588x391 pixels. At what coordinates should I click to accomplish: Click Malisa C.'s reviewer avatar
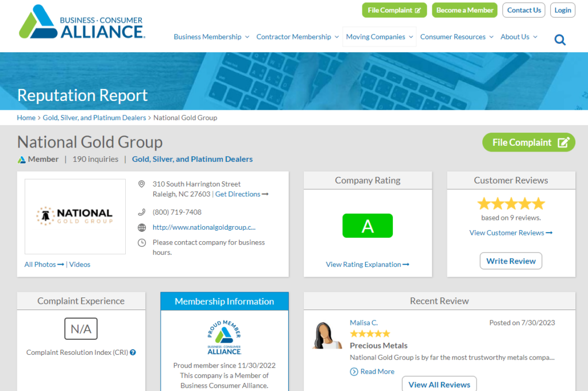[327, 335]
